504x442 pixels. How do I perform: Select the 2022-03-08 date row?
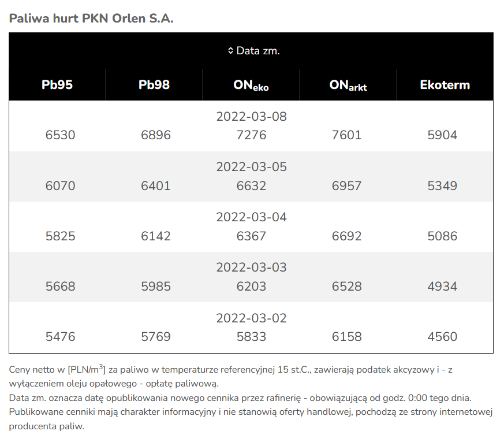pos(251,117)
